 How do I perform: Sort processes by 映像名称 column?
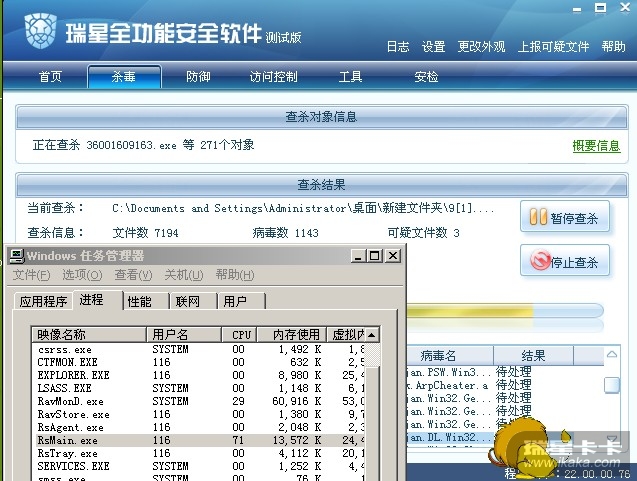pyautogui.click(x=89, y=335)
